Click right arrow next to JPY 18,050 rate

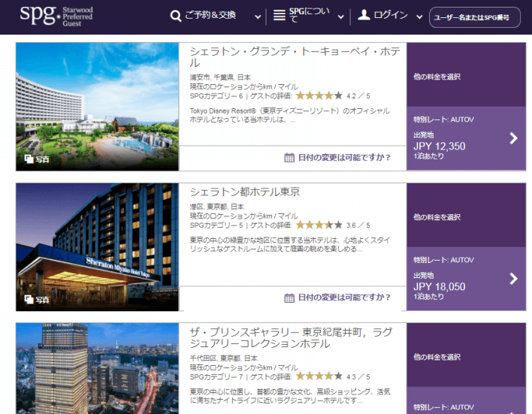coord(513,279)
